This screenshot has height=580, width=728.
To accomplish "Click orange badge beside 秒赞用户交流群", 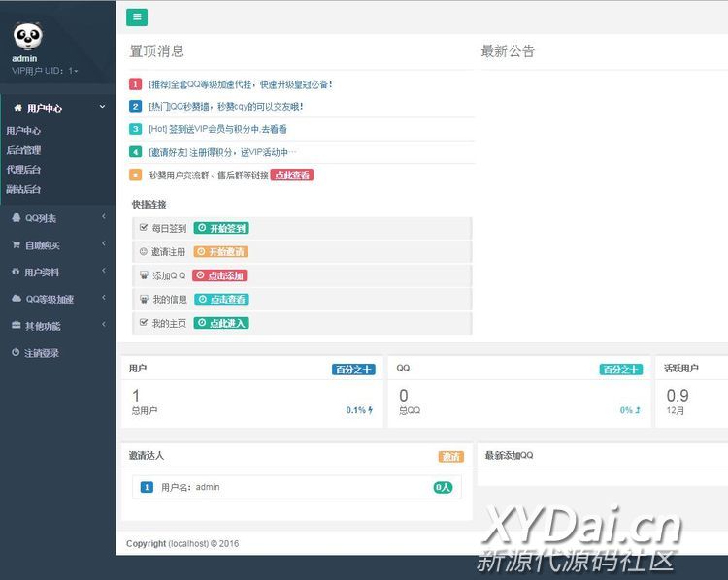I will pyautogui.click(x=135, y=175).
